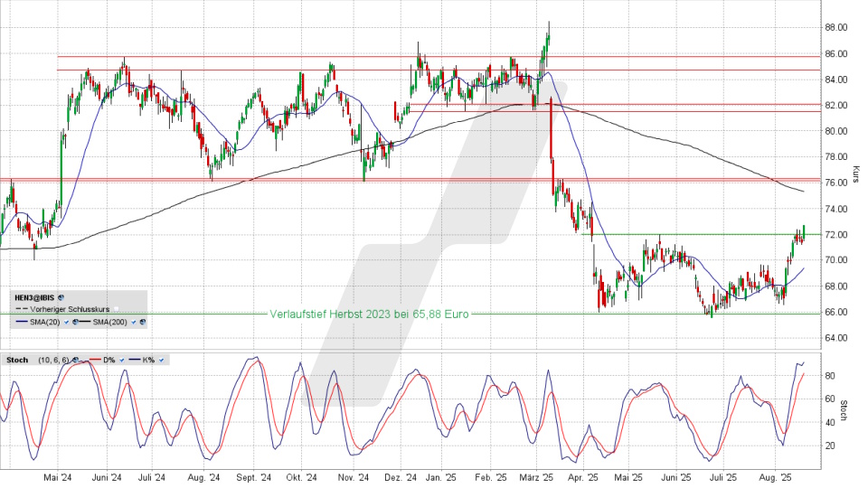Click the 74.00 price axis label
The image size is (868, 488).
tap(835, 209)
